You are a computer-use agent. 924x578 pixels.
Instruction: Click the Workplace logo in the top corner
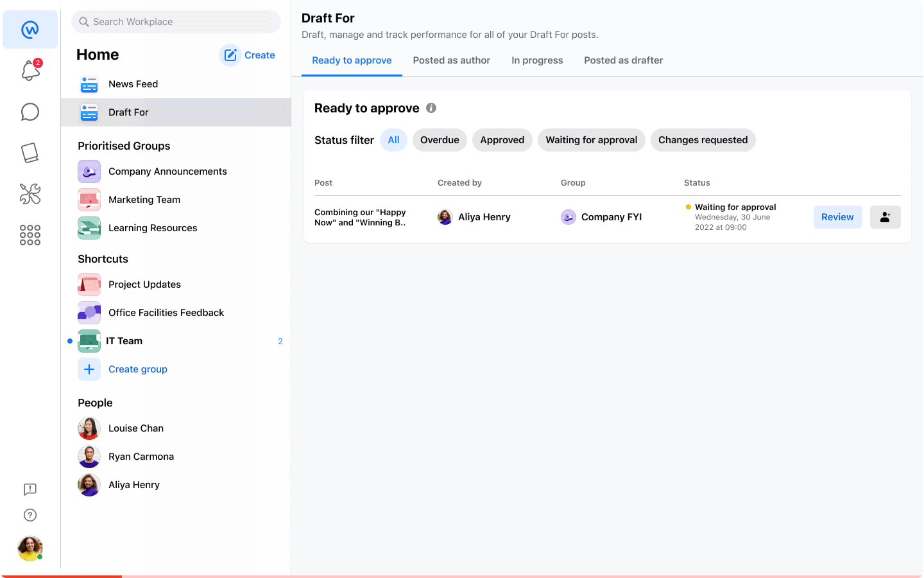[30, 29]
